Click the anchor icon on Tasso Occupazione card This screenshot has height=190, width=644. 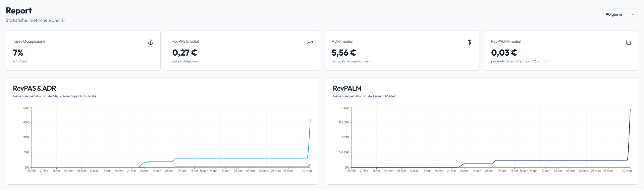[x=151, y=42]
